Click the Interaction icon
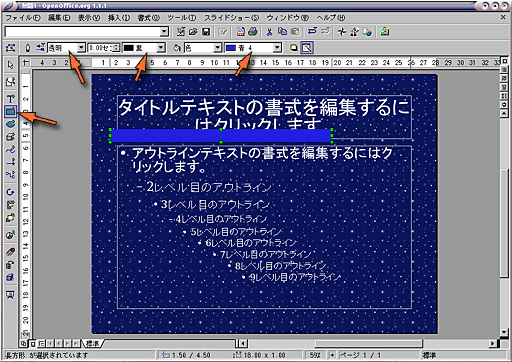The width and height of the screenshot is (512, 362). coord(10,265)
